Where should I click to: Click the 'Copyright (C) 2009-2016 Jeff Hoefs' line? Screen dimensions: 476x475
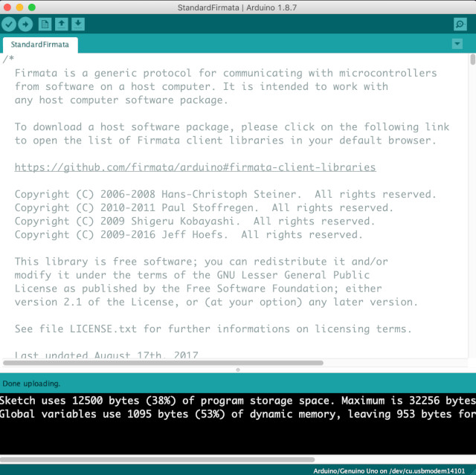pyautogui.click(x=188, y=235)
